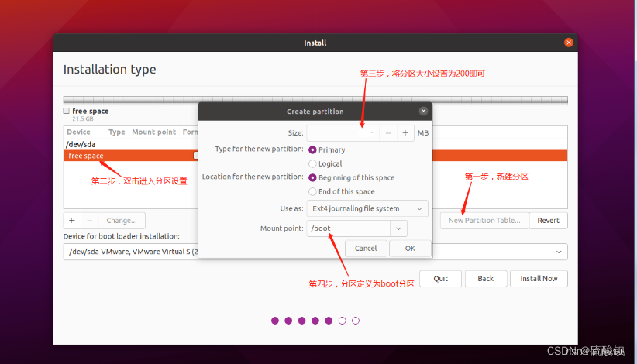Add a partition with the plus button
The height and width of the screenshot is (364, 637).
[x=72, y=221]
